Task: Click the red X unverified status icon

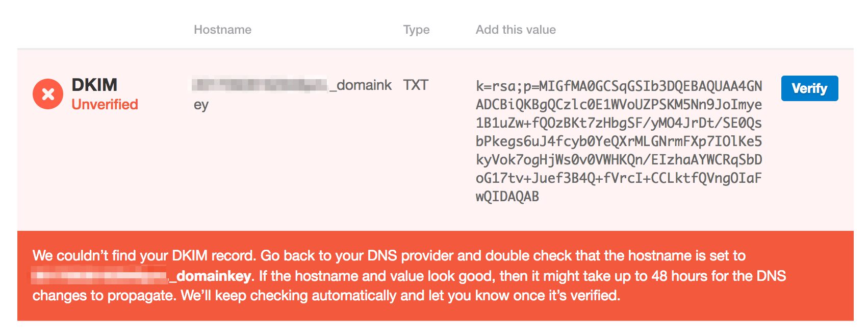Action: coord(48,94)
